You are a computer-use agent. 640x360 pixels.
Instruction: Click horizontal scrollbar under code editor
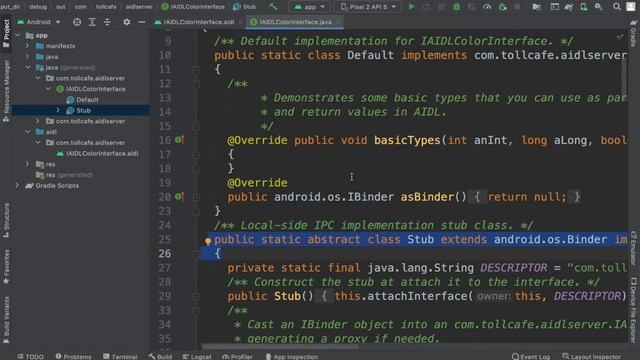(281, 347)
